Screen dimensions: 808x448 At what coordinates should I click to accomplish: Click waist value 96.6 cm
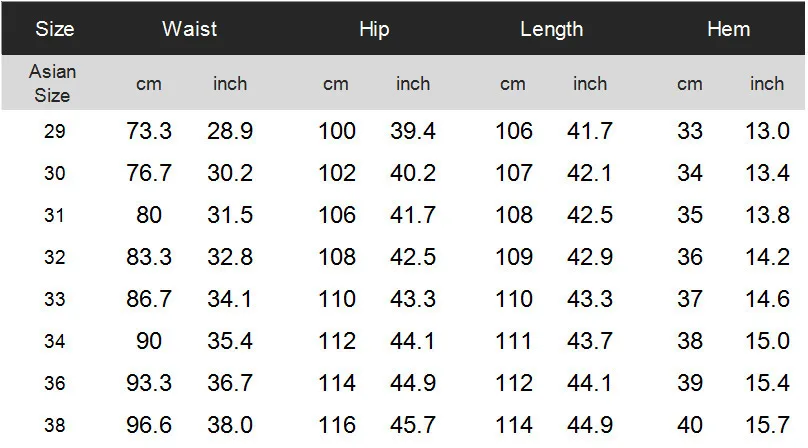[149, 425]
